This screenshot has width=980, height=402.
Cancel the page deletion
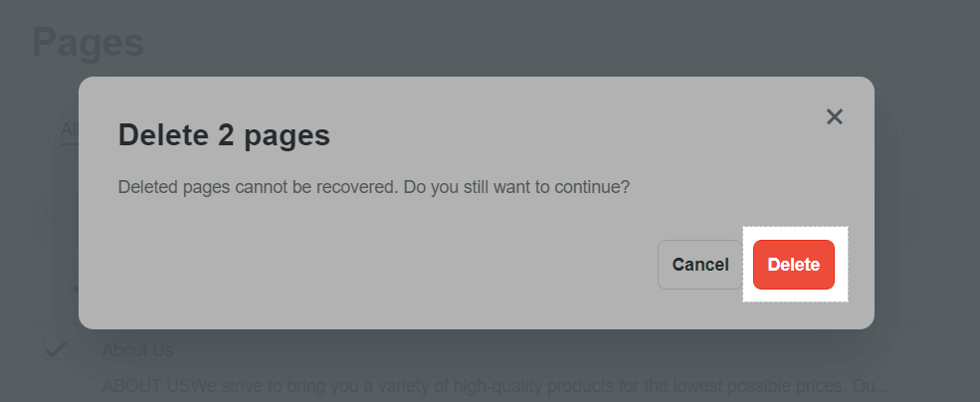click(700, 265)
